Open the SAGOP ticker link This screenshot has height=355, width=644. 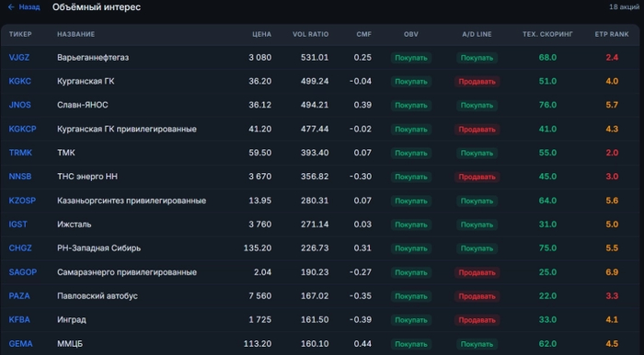(x=23, y=272)
